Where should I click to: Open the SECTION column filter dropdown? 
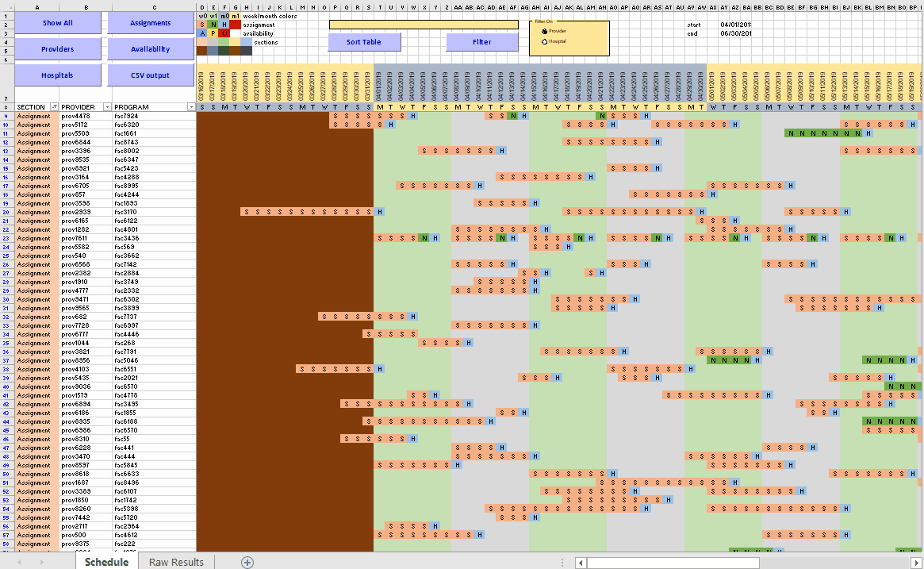55,106
